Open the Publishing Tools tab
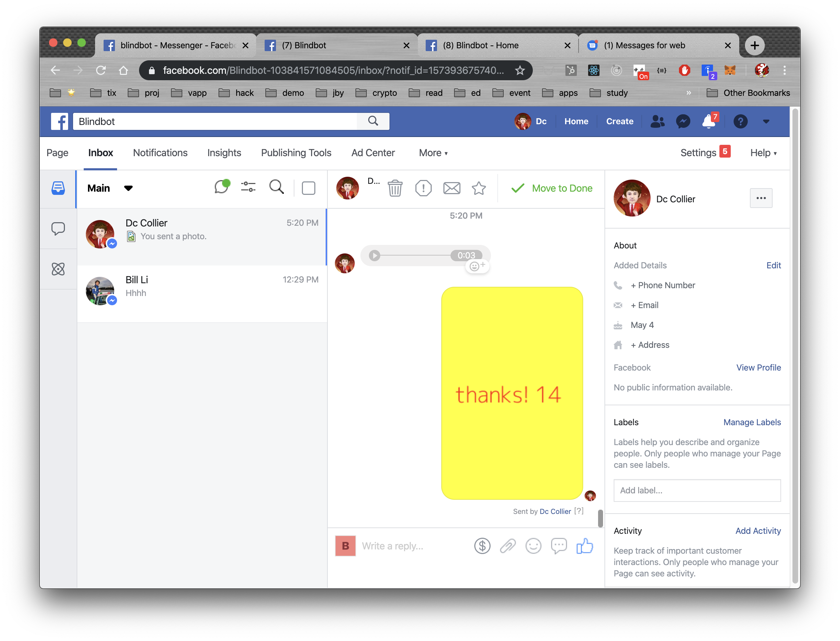 [x=296, y=153]
